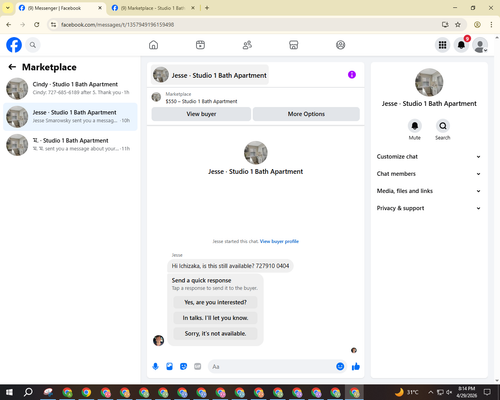Open the Friends icon in top navigation
Image resolution: width=500 pixels, height=400 pixels.
coord(247,45)
